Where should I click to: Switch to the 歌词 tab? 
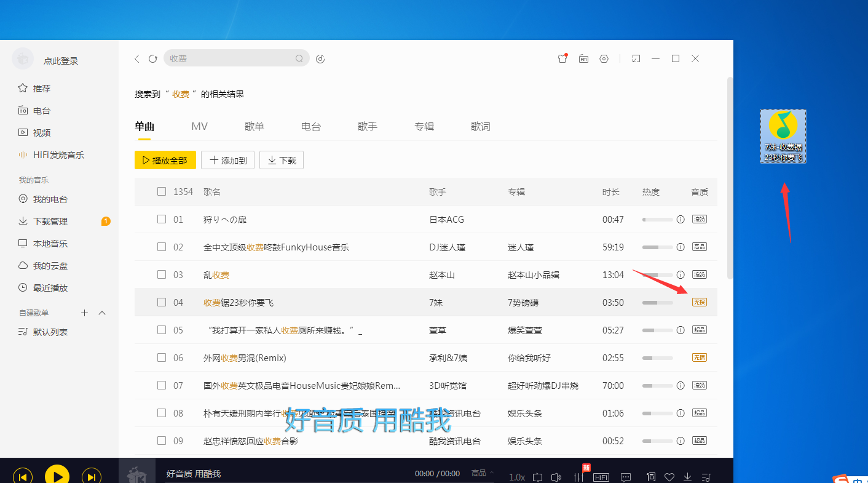(x=480, y=126)
